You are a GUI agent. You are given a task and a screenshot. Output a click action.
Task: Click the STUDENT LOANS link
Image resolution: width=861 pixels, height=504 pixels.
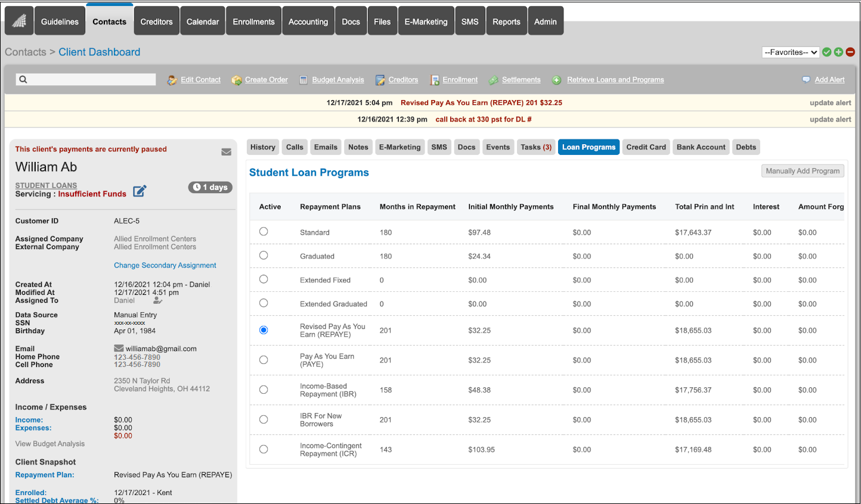point(46,186)
